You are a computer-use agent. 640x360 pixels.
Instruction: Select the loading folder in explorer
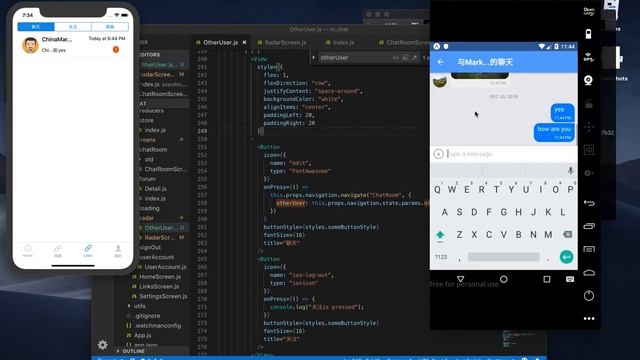pyautogui.click(x=149, y=208)
